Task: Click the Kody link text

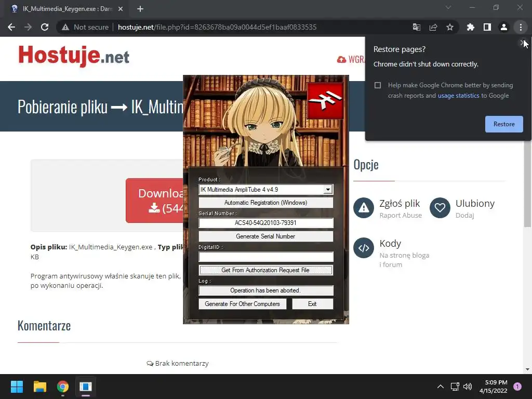Action: pyautogui.click(x=390, y=244)
